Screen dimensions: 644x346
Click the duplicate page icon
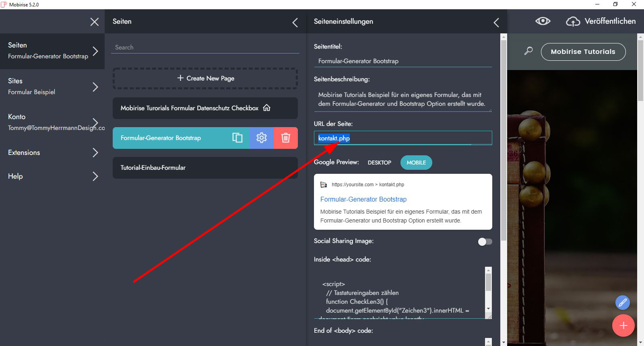pos(237,138)
